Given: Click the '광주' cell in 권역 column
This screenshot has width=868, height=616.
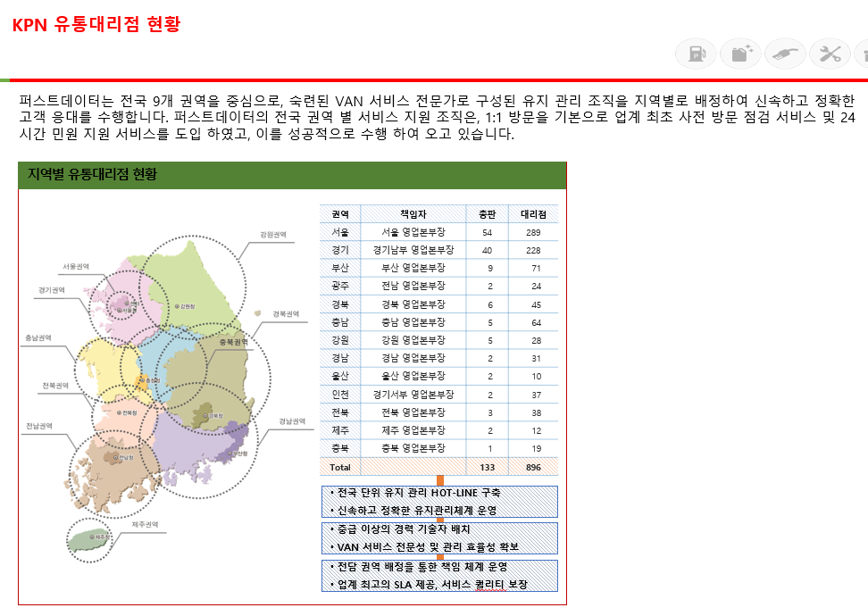Looking at the screenshot, I should tap(340, 287).
